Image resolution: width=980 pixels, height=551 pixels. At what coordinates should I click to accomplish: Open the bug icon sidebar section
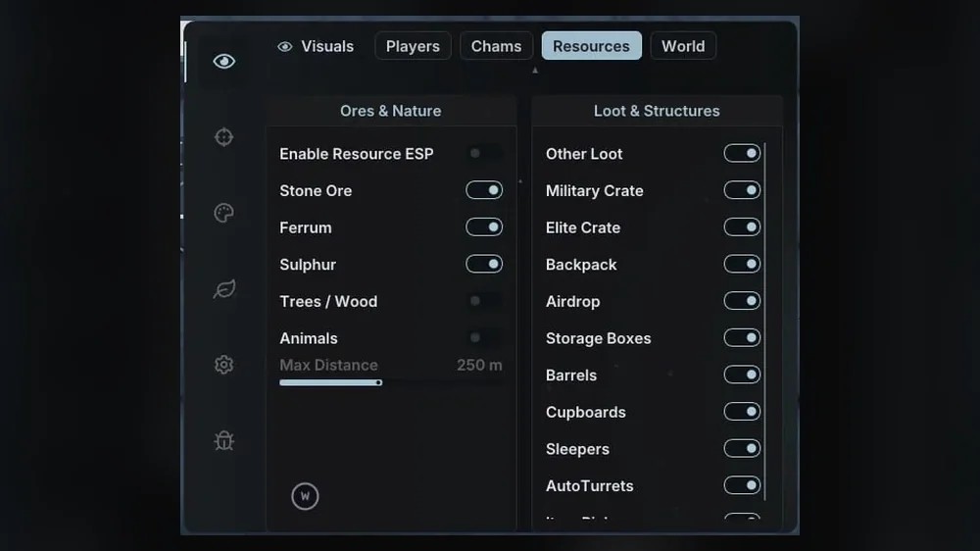coord(223,440)
